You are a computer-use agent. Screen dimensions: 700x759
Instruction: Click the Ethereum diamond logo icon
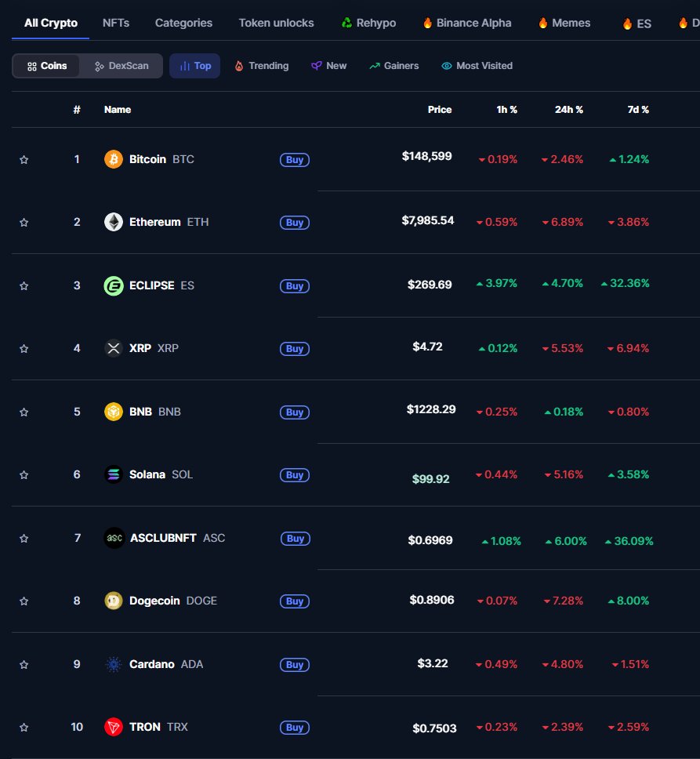tap(113, 222)
